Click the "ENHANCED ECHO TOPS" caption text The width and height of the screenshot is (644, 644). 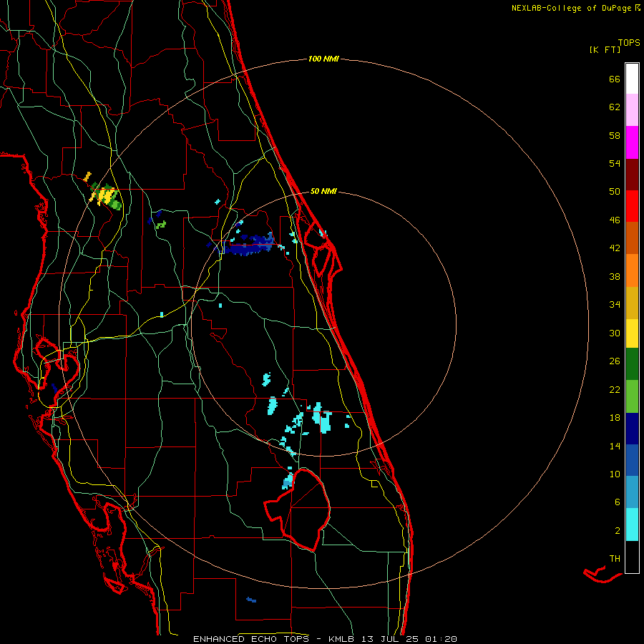point(251,639)
